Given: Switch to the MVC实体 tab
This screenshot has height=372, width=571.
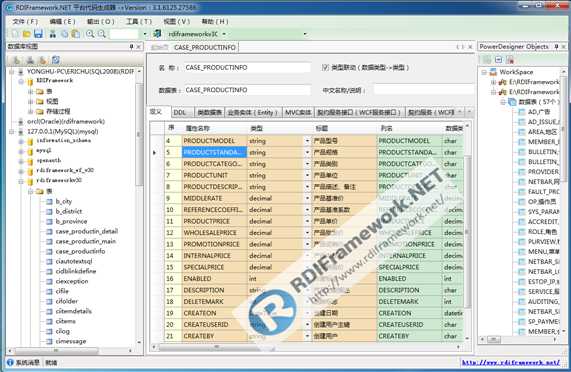Looking at the screenshot, I should tap(298, 112).
